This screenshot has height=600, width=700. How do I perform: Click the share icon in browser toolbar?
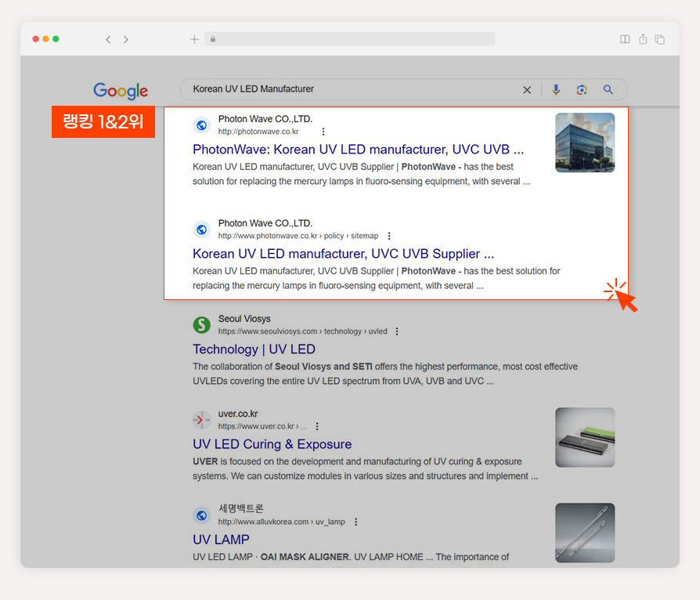point(643,39)
